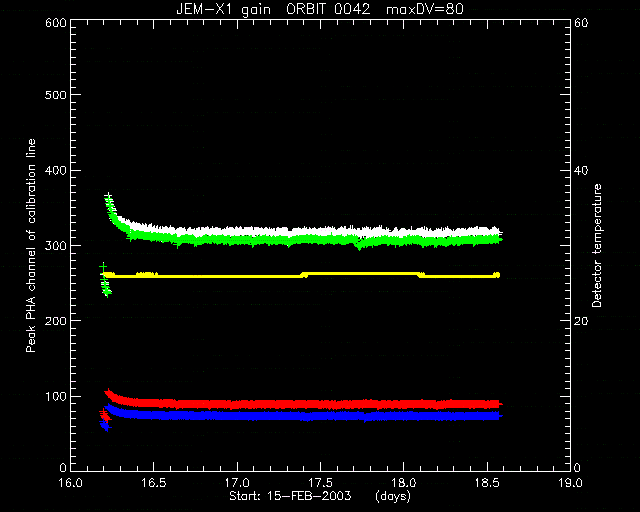Click the Detector temperature axis title
The image size is (640, 512).
pyautogui.click(x=597, y=245)
